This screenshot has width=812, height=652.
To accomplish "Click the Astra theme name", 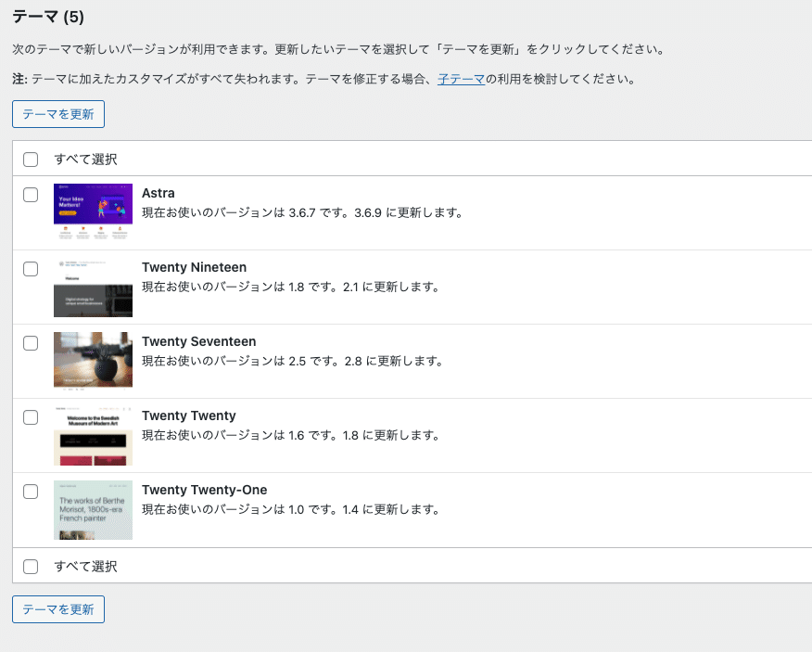I will (x=158, y=193).
